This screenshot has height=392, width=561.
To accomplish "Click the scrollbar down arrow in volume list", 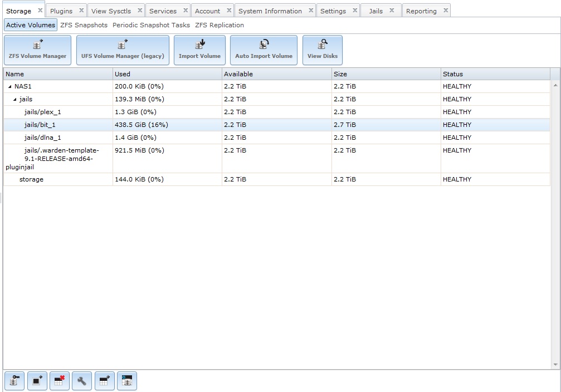I will click(x=555, y=365).
